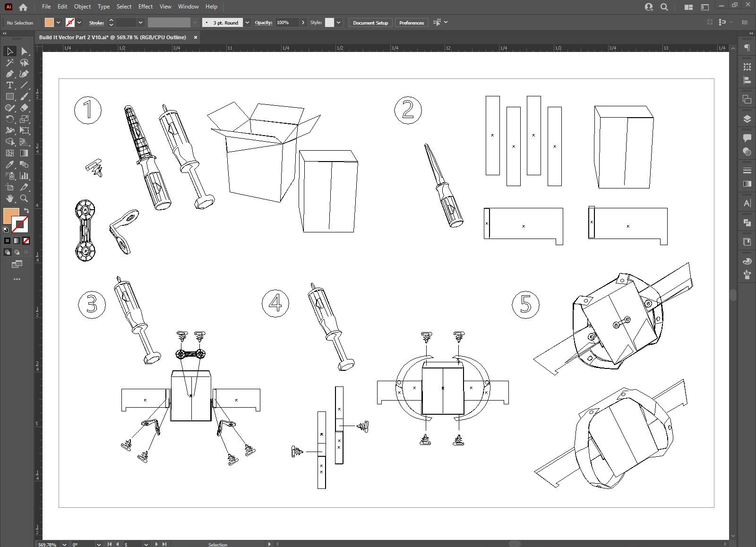Open the Brushes panel icon
This screenshot has height=547, width=756.
747,274
